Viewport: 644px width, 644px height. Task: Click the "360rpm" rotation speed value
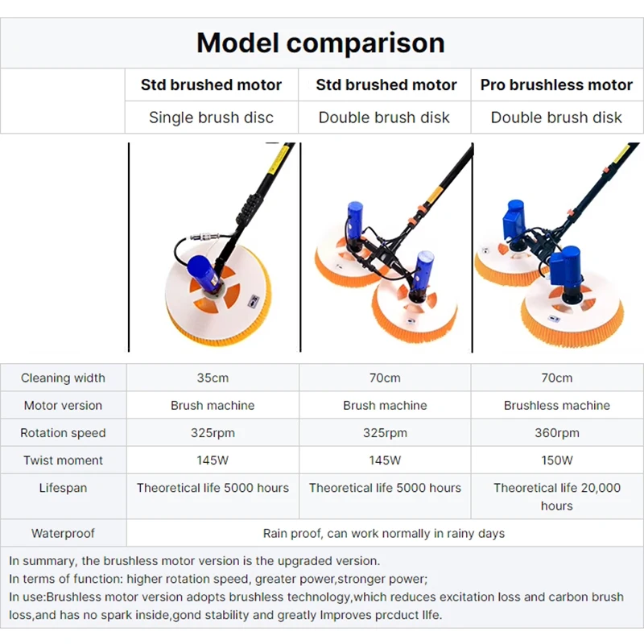click(x=557, y=433)
